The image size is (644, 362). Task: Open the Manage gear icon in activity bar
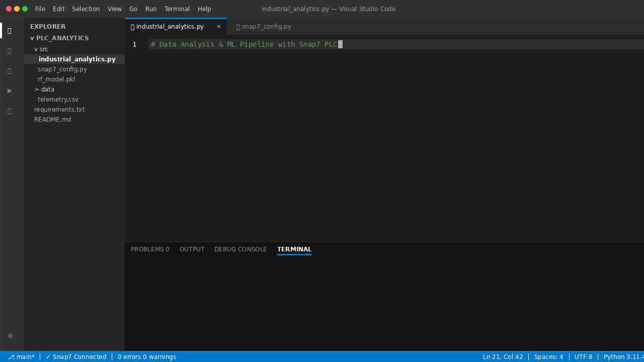click(10, 336)
